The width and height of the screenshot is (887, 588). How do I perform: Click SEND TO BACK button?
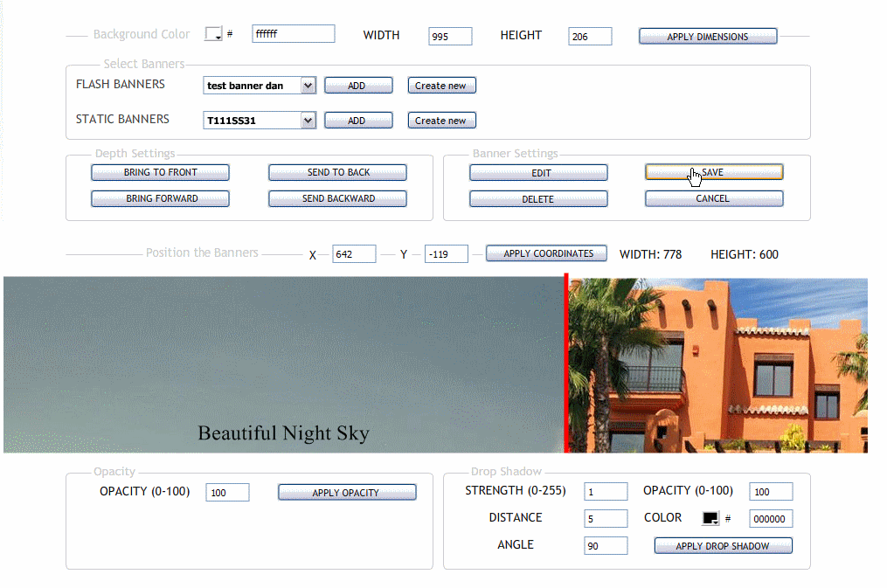337,172
